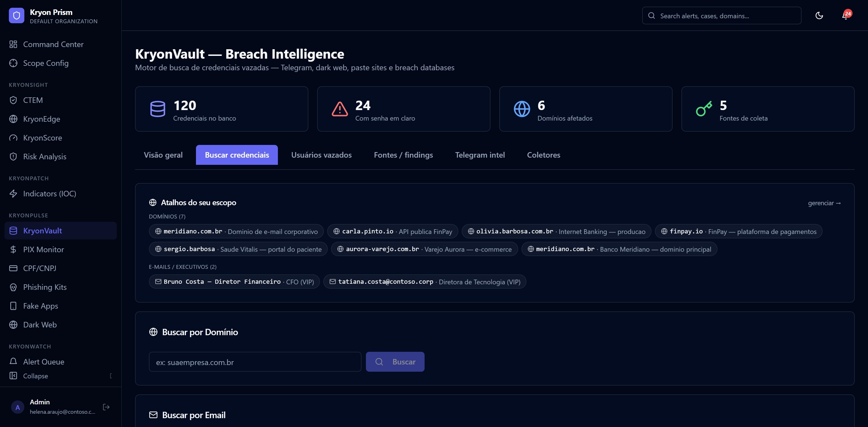Screen dimensions: 868x427
Task: Switch to the Visão geral tab
Action: [163, 155]
